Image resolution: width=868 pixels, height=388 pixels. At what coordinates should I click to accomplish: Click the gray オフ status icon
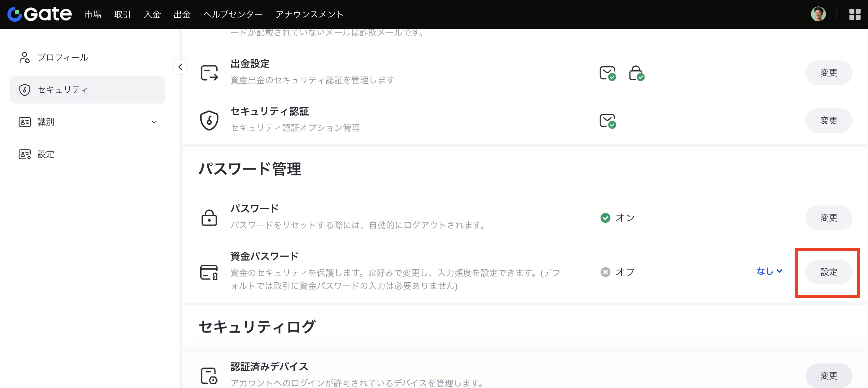pos(605,272)
